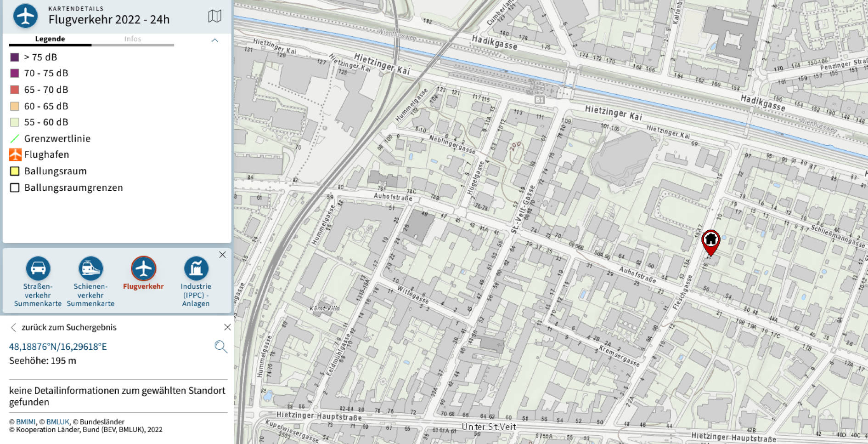Collapse the legend with the chevron arrow

pos(214,40)
